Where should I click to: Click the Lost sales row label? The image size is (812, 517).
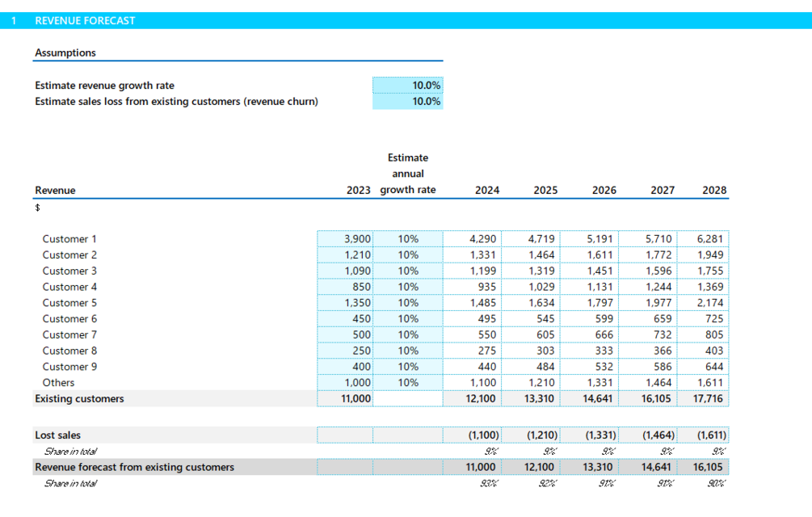[57, 435]
